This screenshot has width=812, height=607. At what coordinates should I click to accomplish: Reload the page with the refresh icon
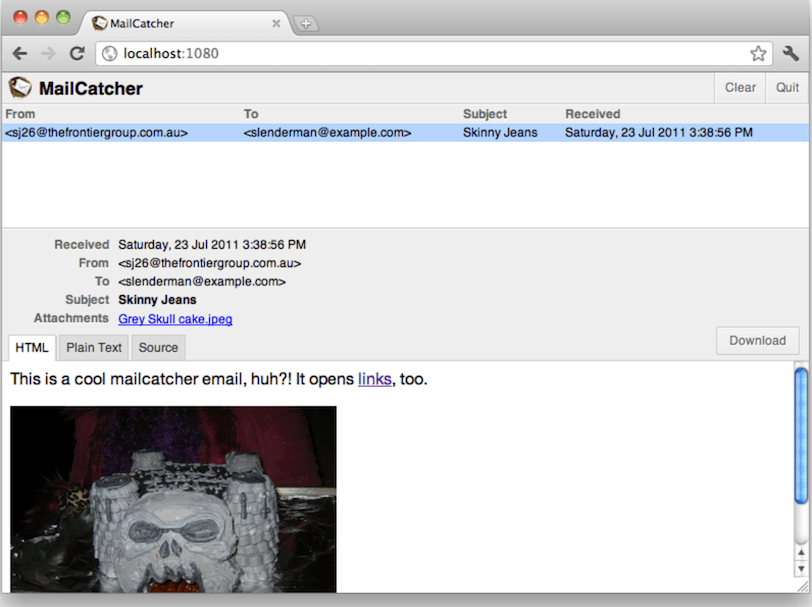tap(77, 53)
